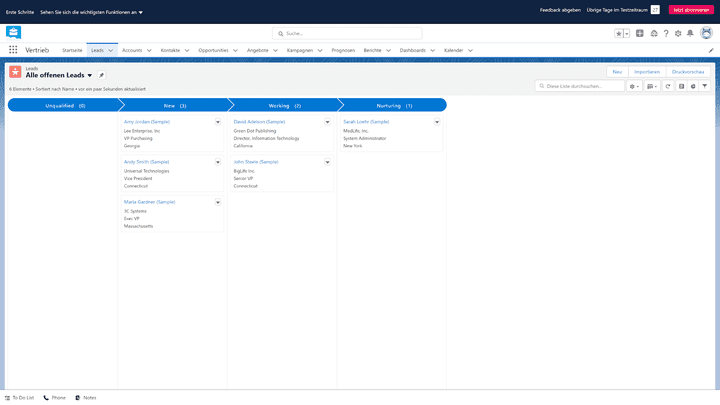Image resolution: width=720 pixels, height=405 pixels.
Task: Add page to favorites star
Action: point(619,34)
